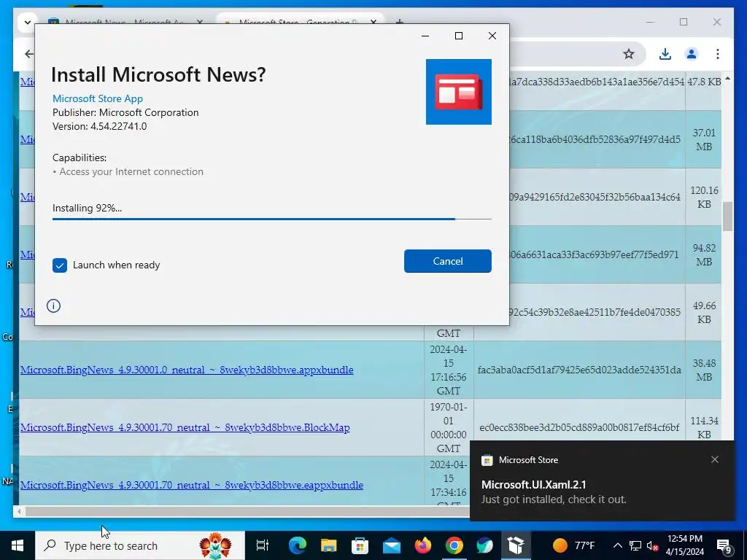This screenshot has width=747, height=560.
Task: Close the Microsoft Store Generation tab
Action: click(x=373, y=22)
